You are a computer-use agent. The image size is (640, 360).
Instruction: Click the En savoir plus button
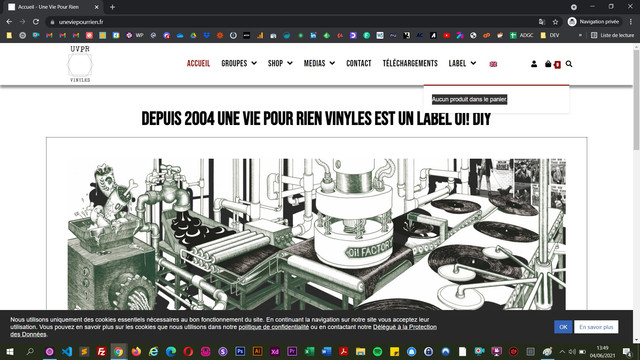tap(596, 327)
